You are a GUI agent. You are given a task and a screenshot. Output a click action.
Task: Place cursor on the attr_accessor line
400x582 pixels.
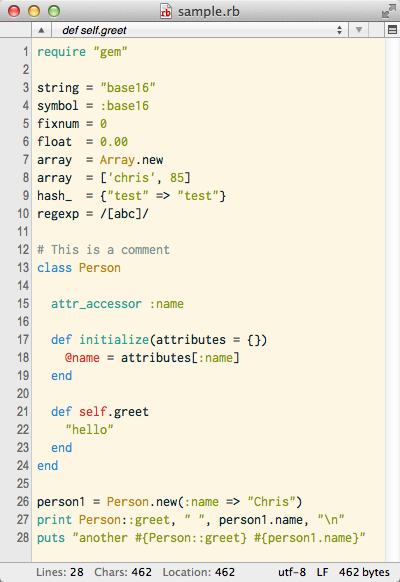pos(117,304)
